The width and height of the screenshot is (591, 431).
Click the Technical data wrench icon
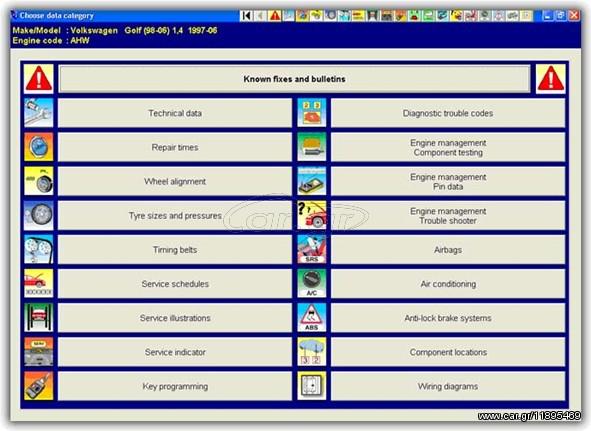pyautogui.click(x=38, y=113)
